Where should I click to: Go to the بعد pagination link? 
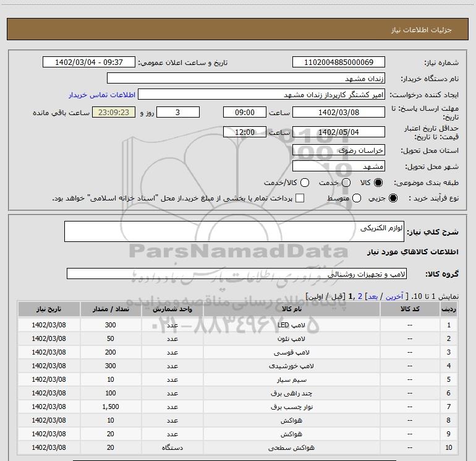coord(373,296)
